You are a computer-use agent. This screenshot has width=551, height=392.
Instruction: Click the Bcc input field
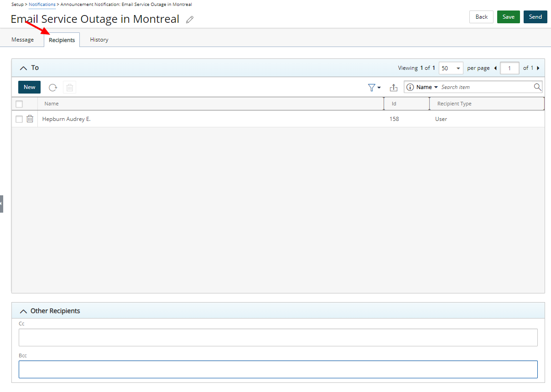[x=278, y=370]
